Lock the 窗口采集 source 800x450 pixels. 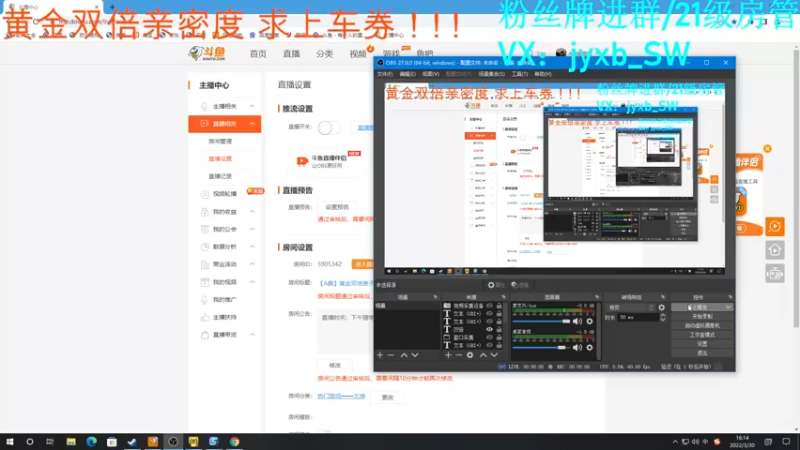[499, 337]
